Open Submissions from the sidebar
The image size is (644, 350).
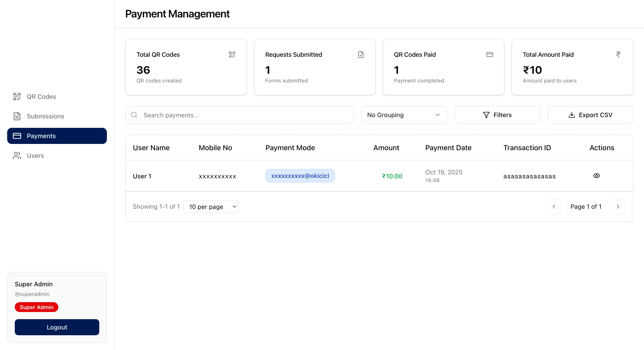coord(45,116)
